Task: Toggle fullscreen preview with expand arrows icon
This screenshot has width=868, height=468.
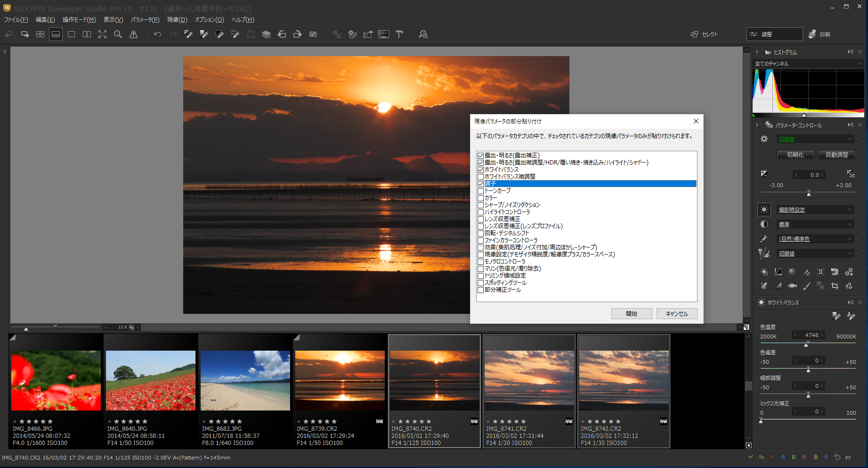Action: [x=103, y=34]
